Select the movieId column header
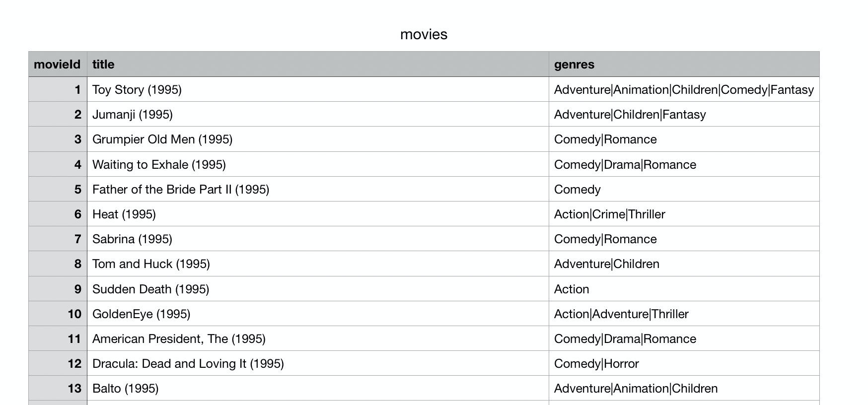This screenshot has width=868, height=405. pyautogui.click(x=57, y=65)
